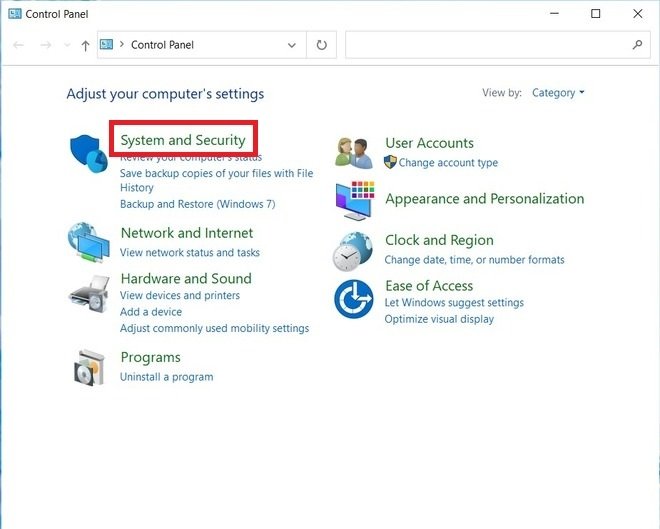Click the search magnifier icon

coord(638,44)
